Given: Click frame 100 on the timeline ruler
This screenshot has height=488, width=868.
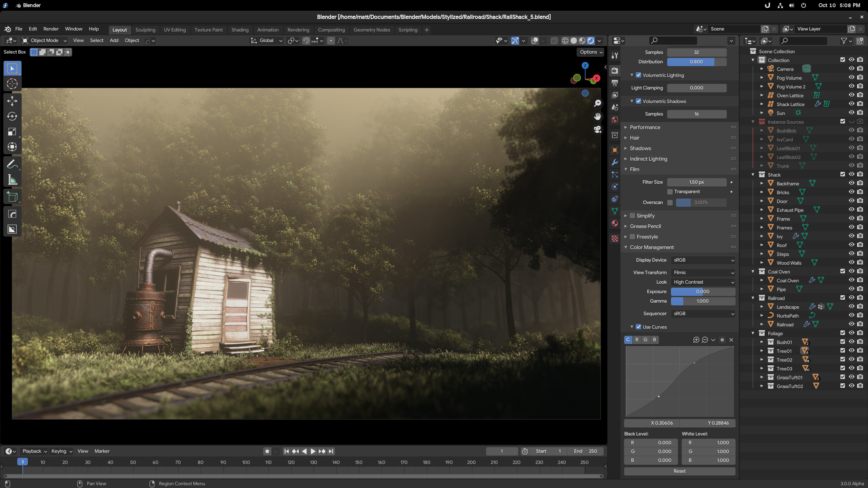Looking at the screenshot, I should point(246,462).
